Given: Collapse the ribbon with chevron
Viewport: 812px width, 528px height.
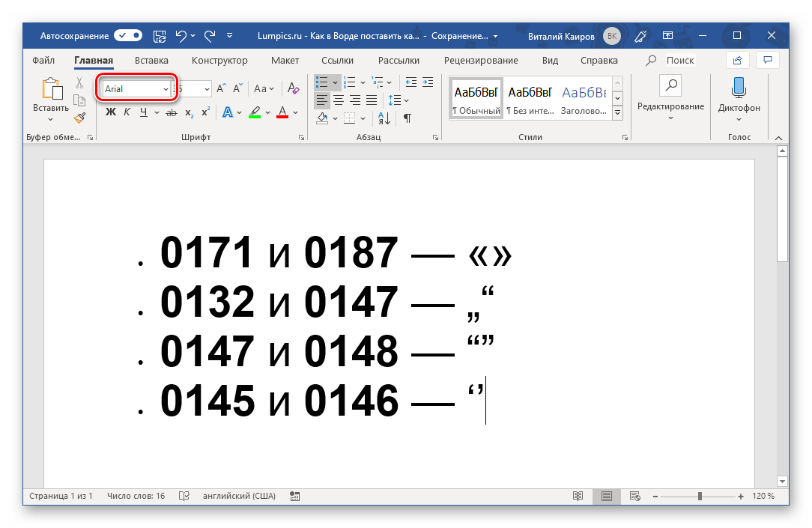Looking at the screenshot, I should pos(778,138).
